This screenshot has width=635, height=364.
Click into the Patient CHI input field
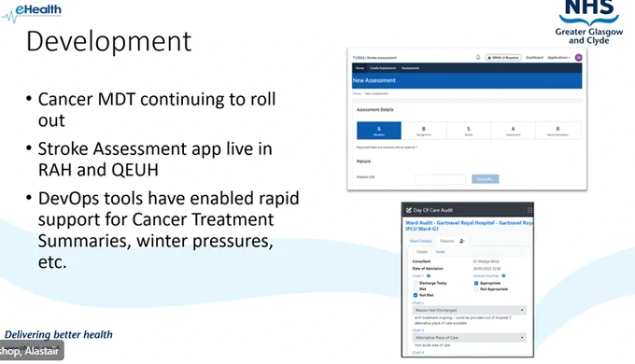pos(440,179)
